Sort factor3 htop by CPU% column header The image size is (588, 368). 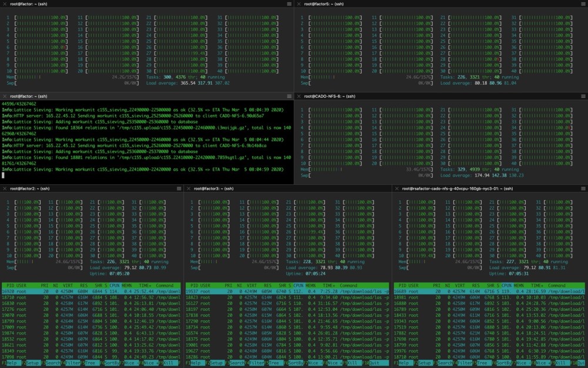[298, 284]
